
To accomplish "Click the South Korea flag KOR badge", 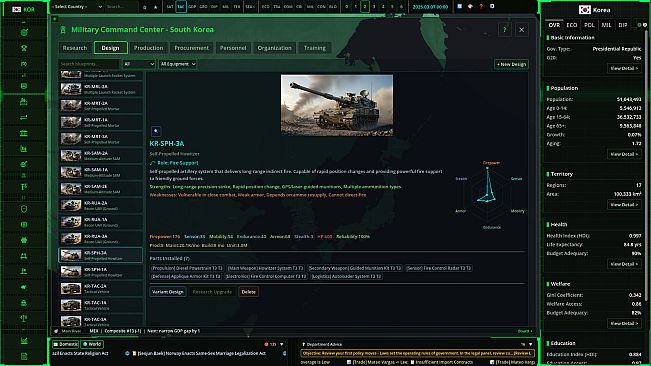I will (24, 9).
